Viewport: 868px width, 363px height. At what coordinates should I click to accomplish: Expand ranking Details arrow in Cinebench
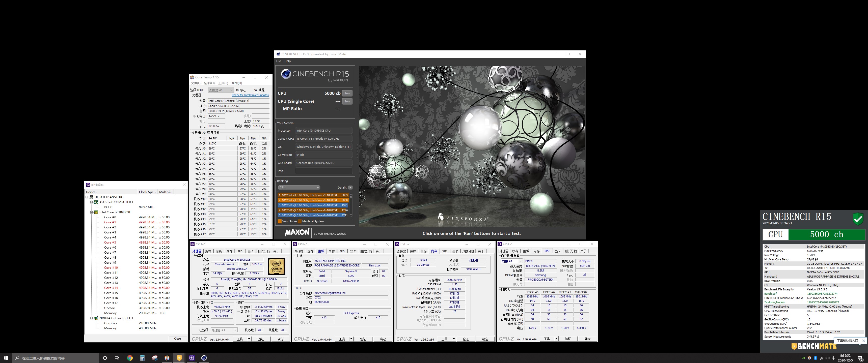coord(350,188)
